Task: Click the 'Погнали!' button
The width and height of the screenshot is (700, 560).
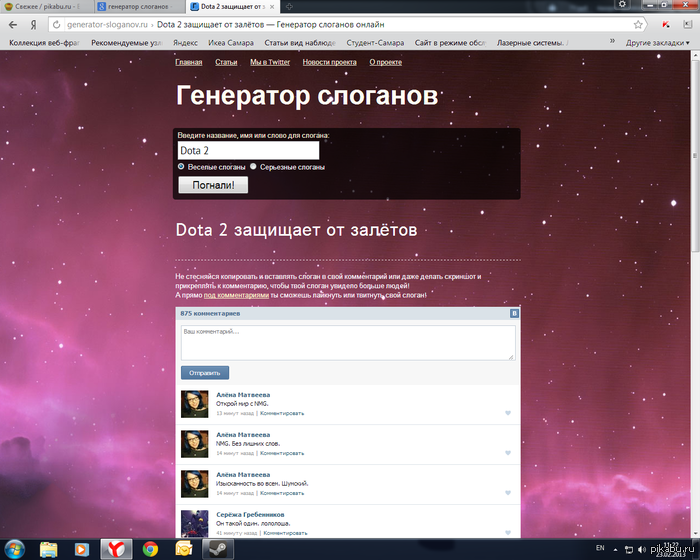Action: (x=213, y=185)
